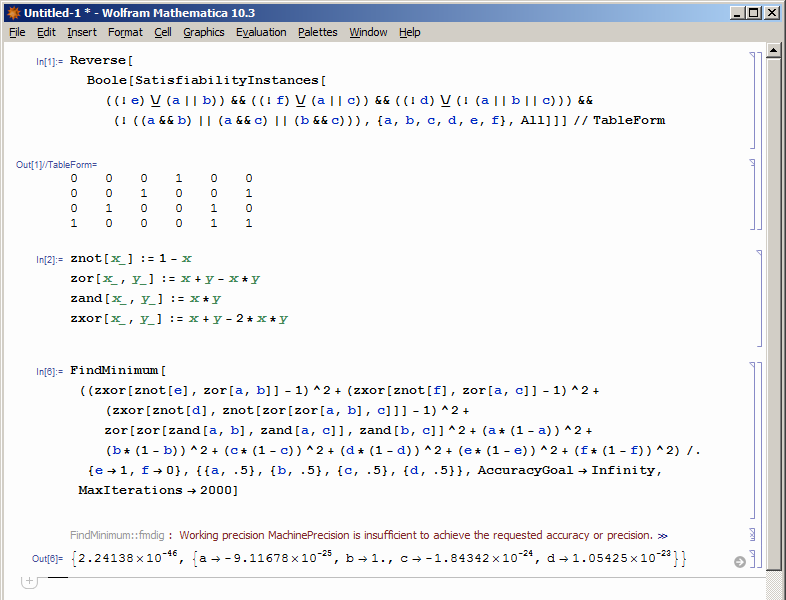Open the Help menu

(410, 32)
